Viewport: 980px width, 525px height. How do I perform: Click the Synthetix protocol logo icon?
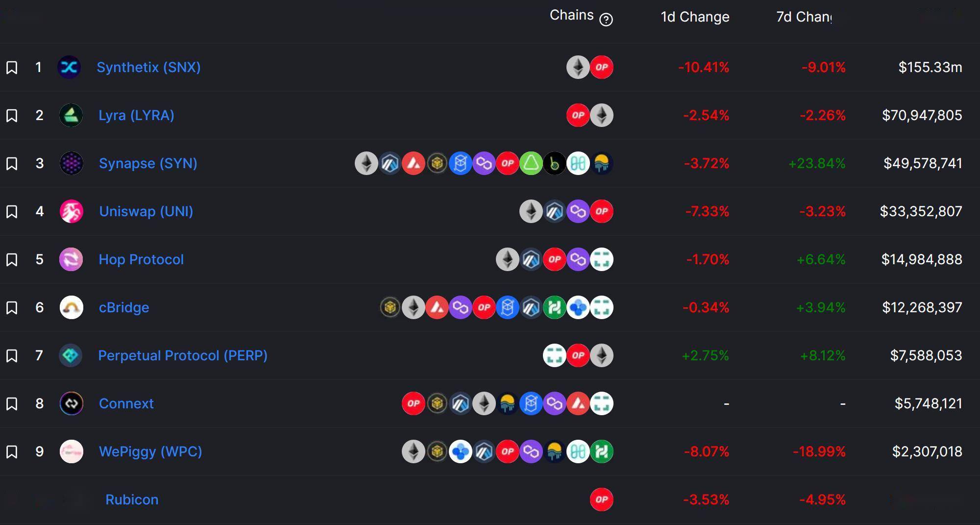pos(70,67)
